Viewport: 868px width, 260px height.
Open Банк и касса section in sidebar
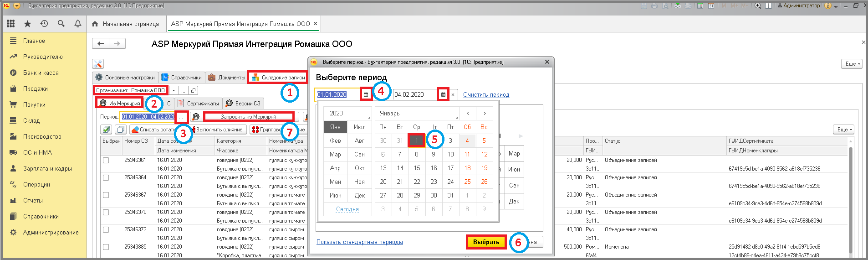pyautogui.click(x=41, y=73)
